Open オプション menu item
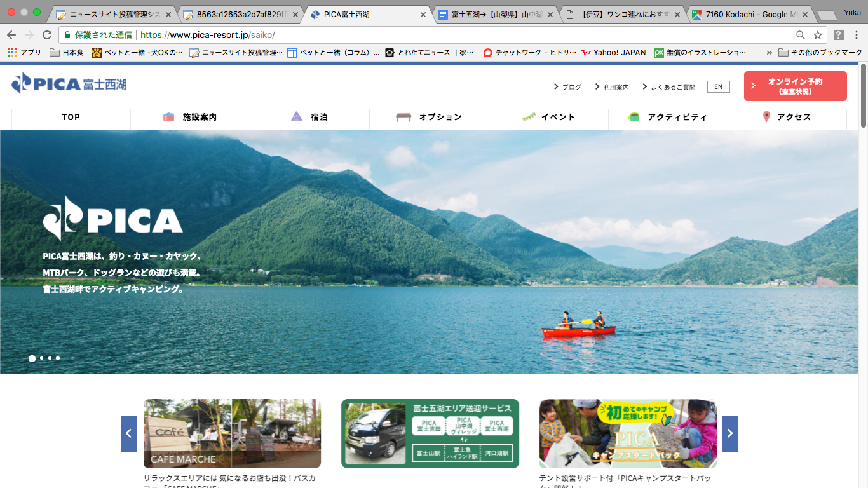Image resolution: width=868 pixels, height=488 pixels. (x=429, y=117)
